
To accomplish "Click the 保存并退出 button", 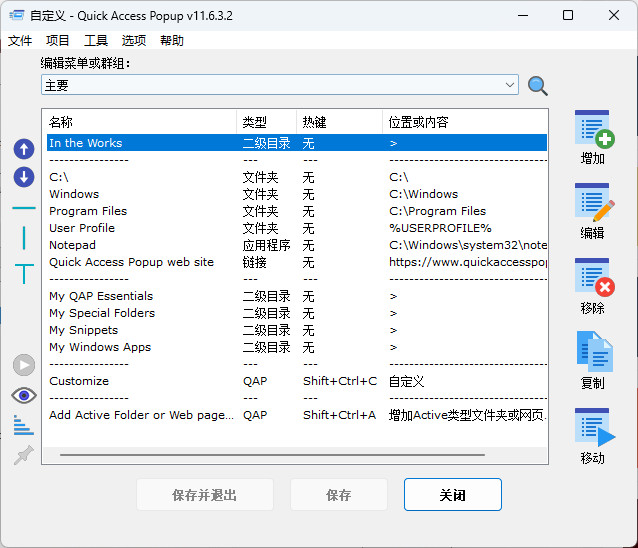I will point(205,495).
